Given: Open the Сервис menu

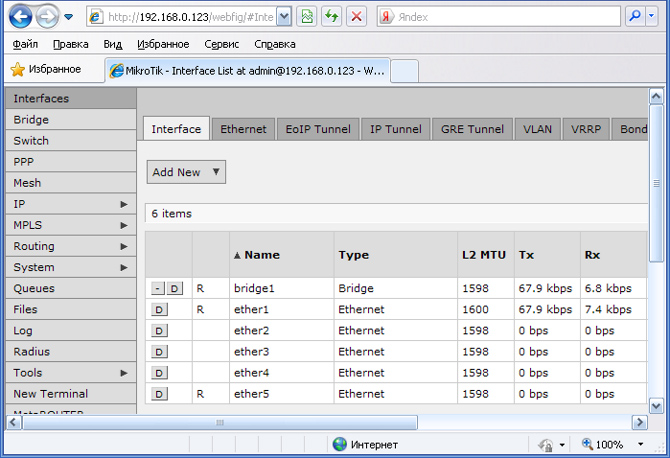Looking at the screenshot, I should tap(221, 44).
